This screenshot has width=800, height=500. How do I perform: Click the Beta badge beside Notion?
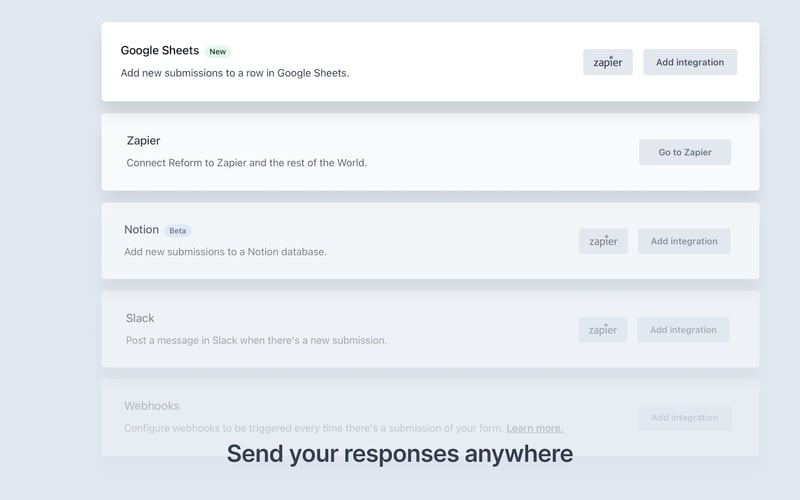pyautogui.click(x=178, y=231)
